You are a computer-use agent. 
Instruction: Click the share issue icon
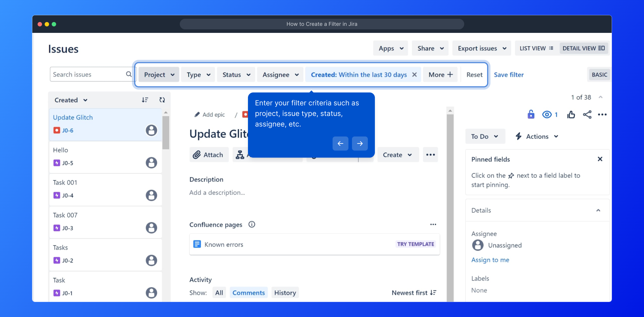(587, 114)
